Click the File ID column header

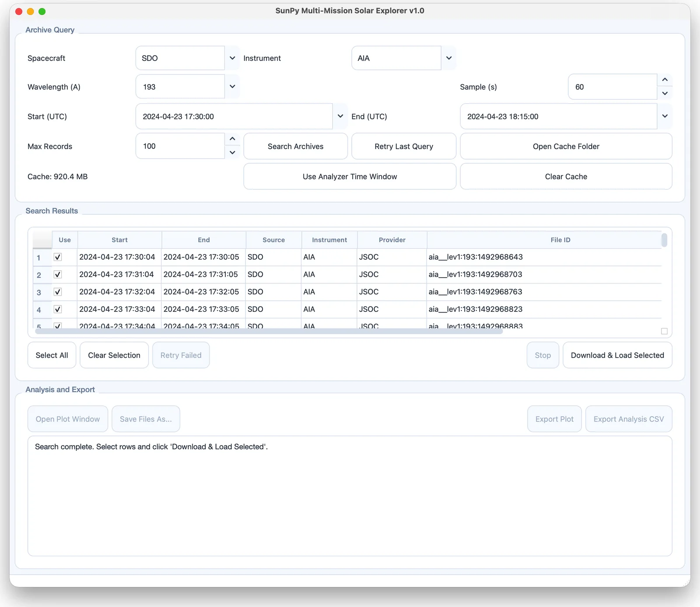click(x=560, y=240)
